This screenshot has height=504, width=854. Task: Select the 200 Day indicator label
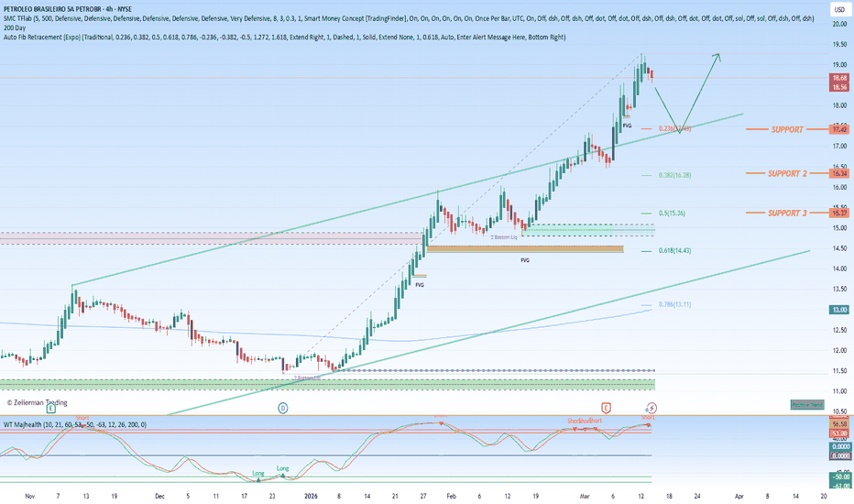click(x=15, y=27)
